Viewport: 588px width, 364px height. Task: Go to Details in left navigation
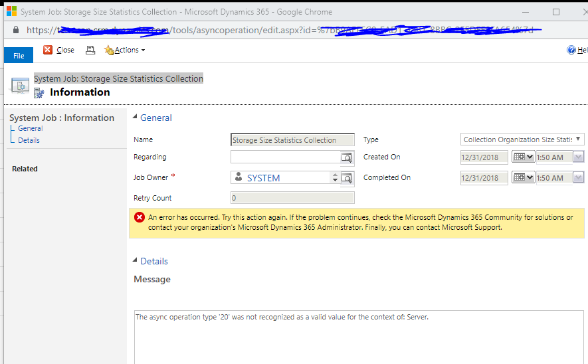pyautogui.click(x=29, y=140)
